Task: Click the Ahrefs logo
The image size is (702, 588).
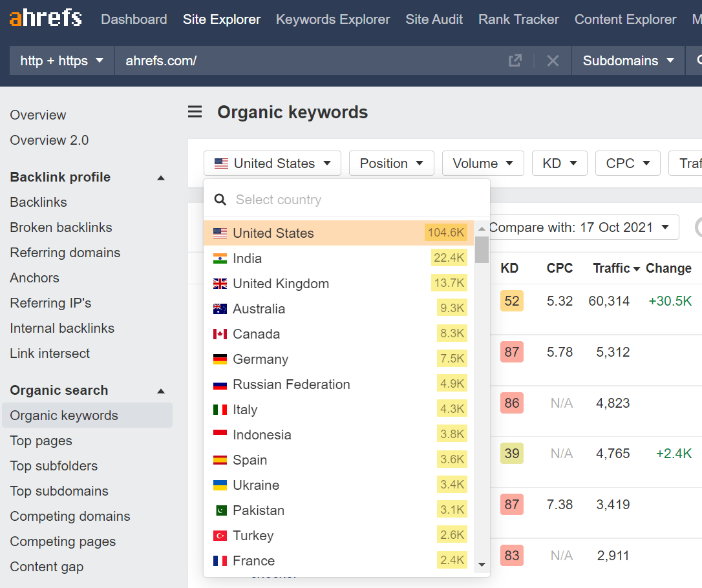Action: (x=45, y=19)
